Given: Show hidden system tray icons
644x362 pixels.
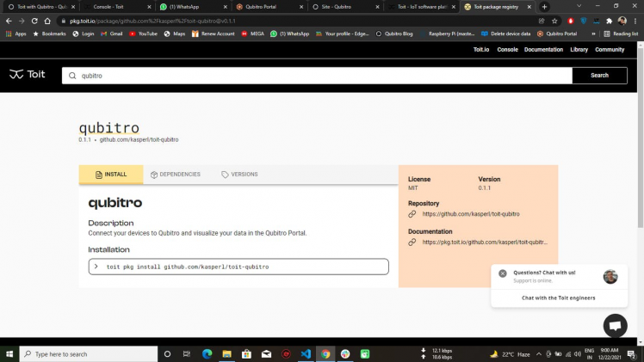Looking at the screenshot, I should pos(538,353).
